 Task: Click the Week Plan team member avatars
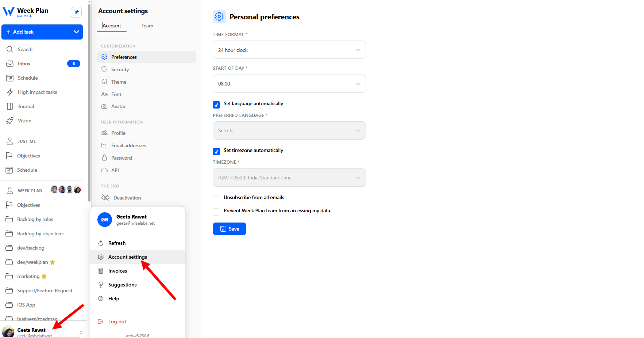coord(66,190)
